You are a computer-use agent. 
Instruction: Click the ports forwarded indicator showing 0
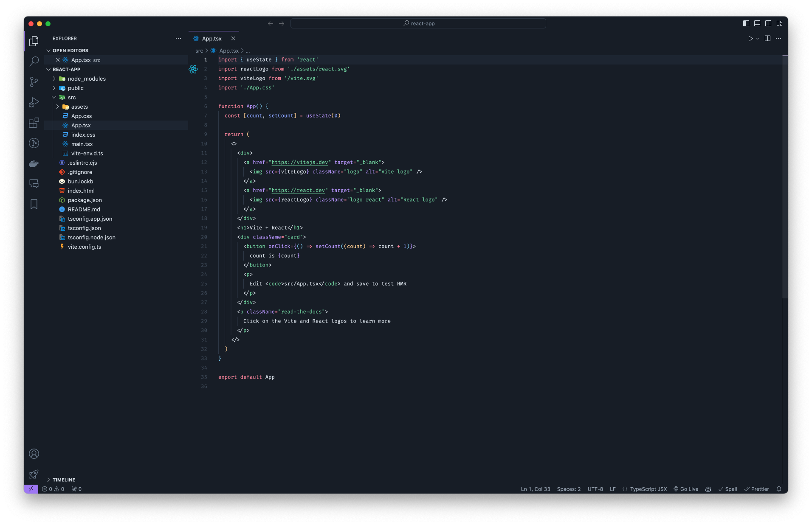point(76,489)
